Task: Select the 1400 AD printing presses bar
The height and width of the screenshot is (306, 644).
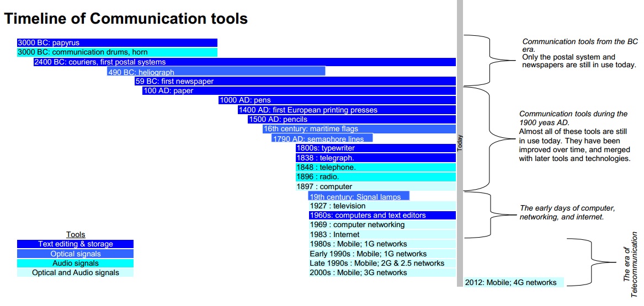Action: (x=347, y=110)
